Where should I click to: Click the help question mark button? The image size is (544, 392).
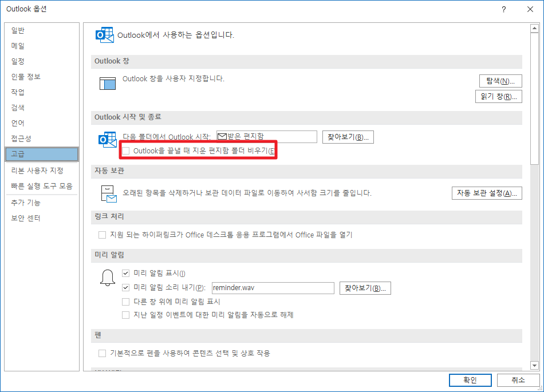click(503, 9)
